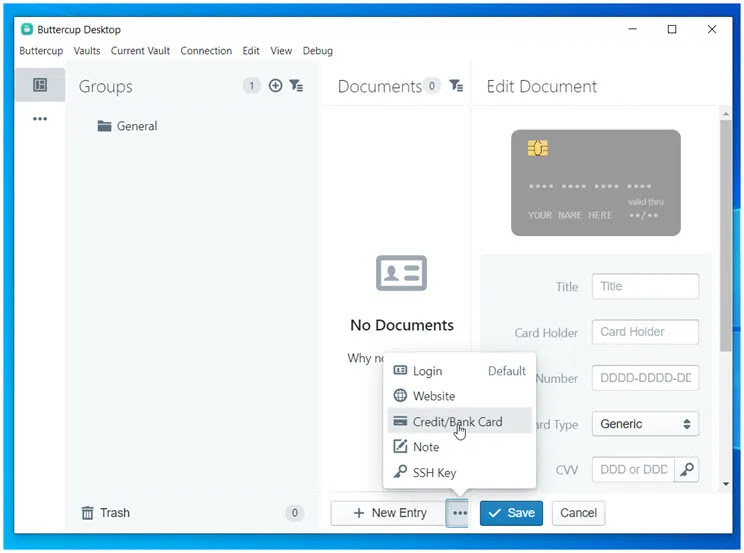
Task: Open the Card Type Generic dropdown
Action: (645, 424)
